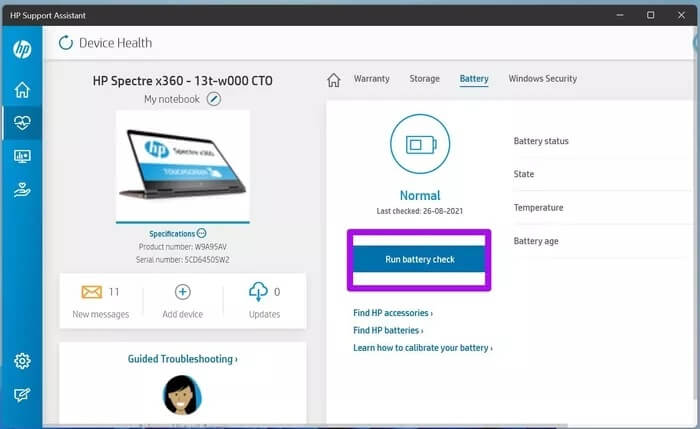Click the Updates label
The image size is (700, 429).
coord(264,314)
